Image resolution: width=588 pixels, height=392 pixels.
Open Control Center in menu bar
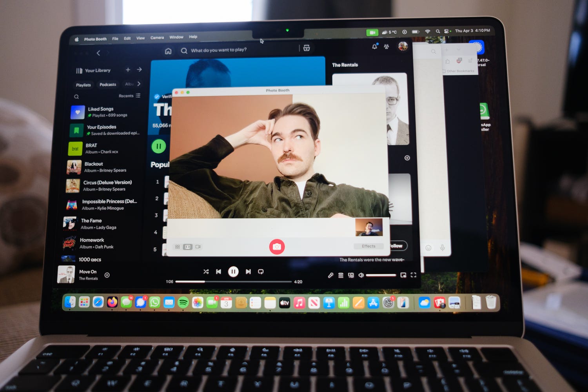coord(446,31)
